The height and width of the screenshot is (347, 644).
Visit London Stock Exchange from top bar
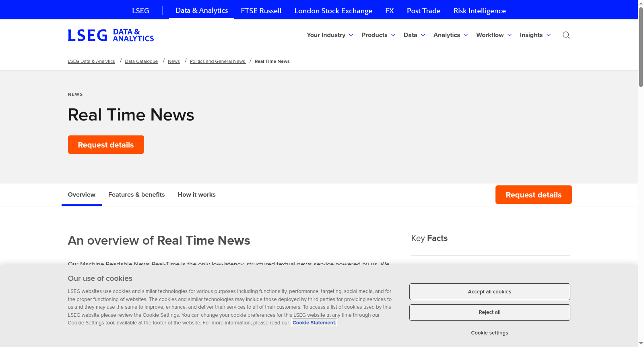333,11
